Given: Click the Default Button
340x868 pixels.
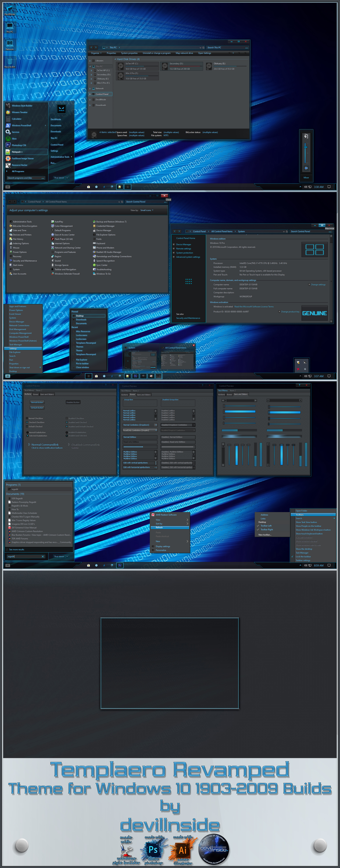Looking at the screenshot, I should (37, 408).
